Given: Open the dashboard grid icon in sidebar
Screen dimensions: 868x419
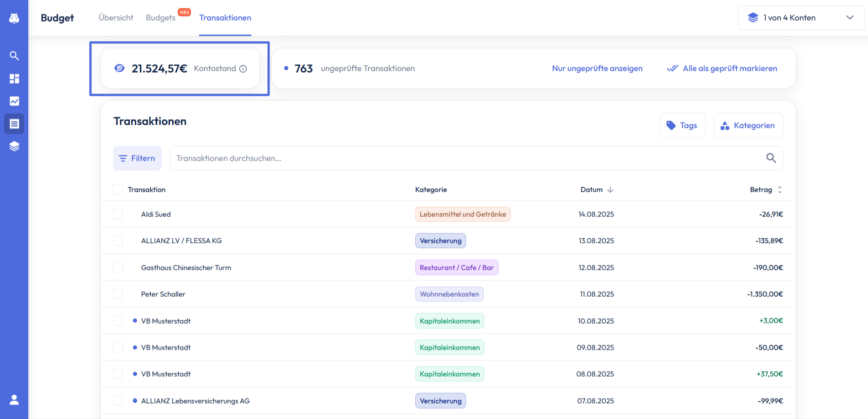Looking at the screenshot, I should pos(14,79).
